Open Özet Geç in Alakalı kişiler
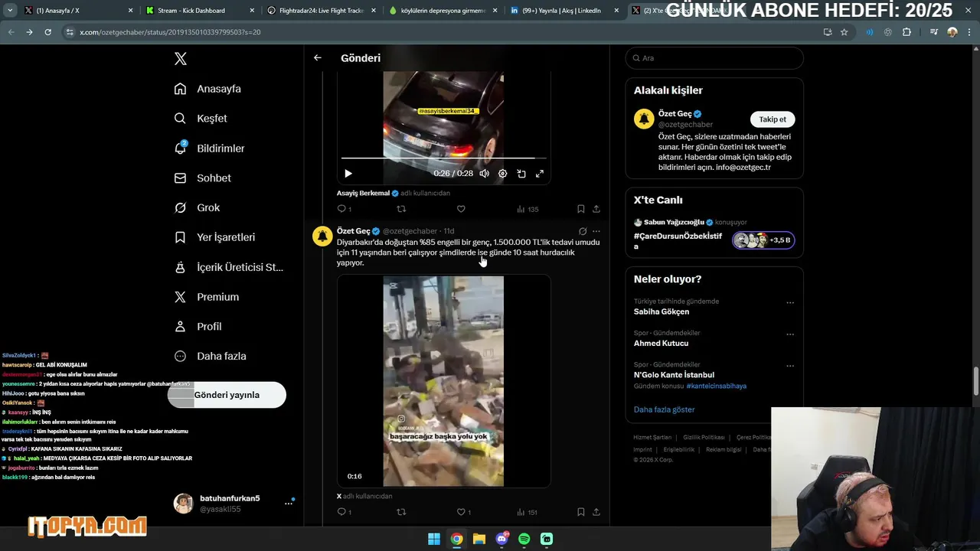Image resolution: width=980 pixels, height=551 pixels. [675, 114]
